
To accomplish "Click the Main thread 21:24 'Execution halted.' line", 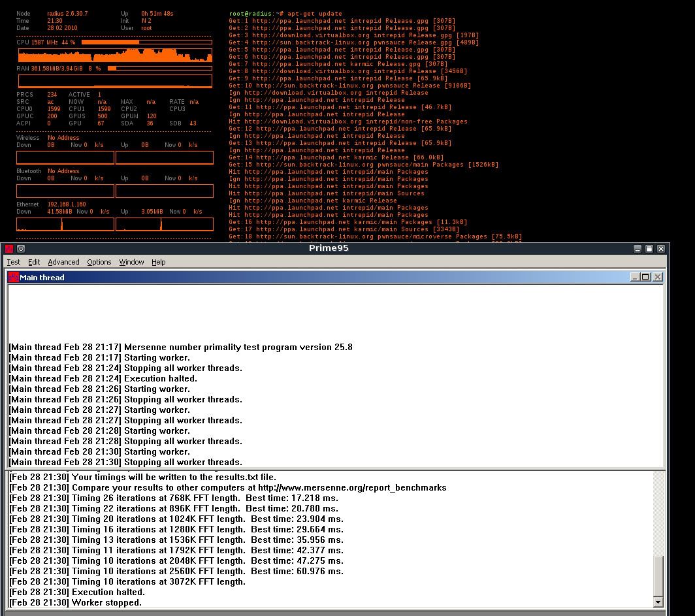I will pos(103,378).
